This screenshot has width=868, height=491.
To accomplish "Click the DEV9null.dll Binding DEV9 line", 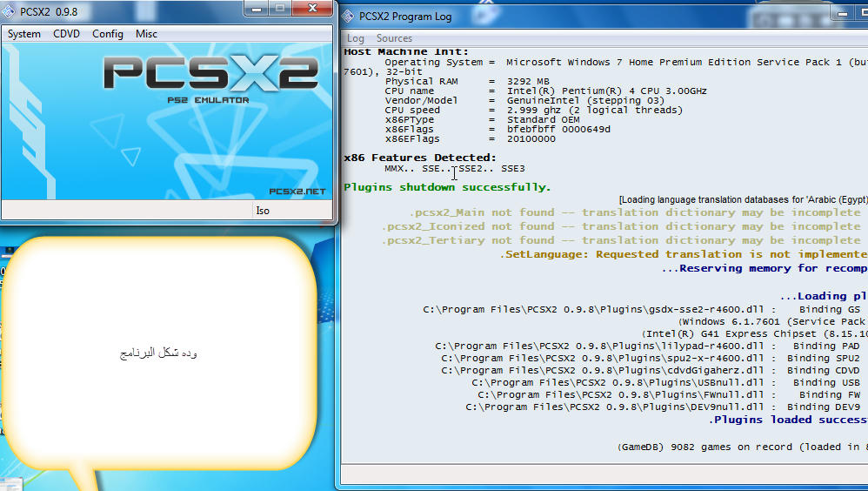I will [664, 407].
